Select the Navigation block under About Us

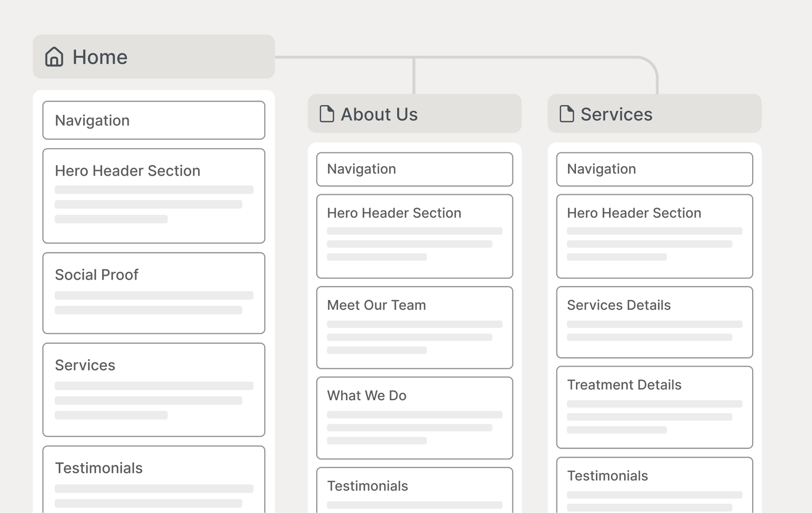pyautogui.click(x=414, y=169)
